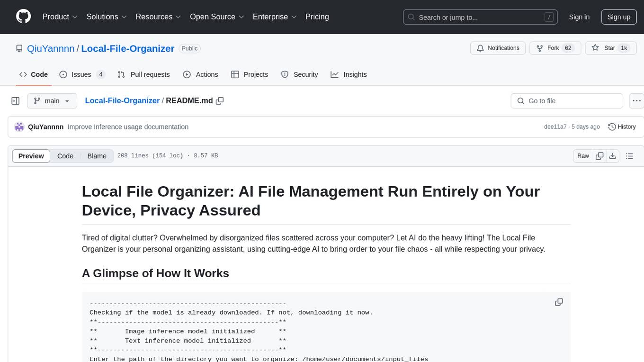Switch to Preview view
The width and height of the screenshot is (644, 362).
(x=31, y=156)
